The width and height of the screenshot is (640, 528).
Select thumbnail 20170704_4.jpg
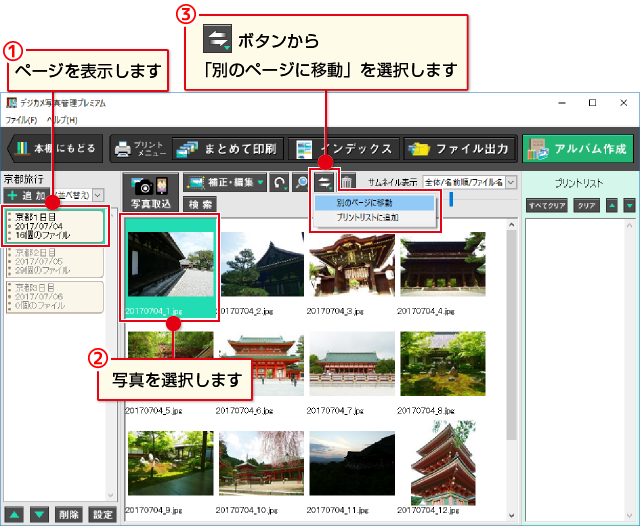[443, 264]
